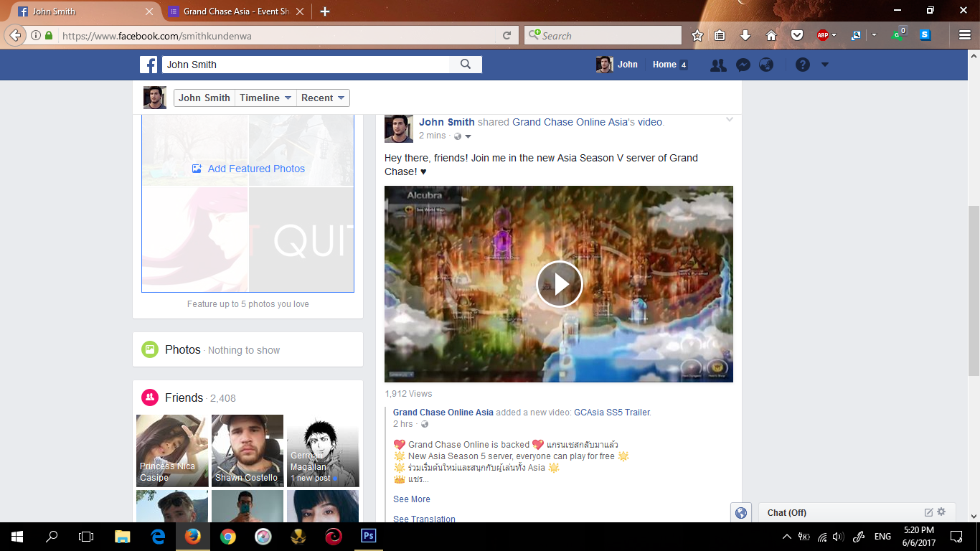Go to Home in the Facebook header
980x551 pixels.
point(664,65)
